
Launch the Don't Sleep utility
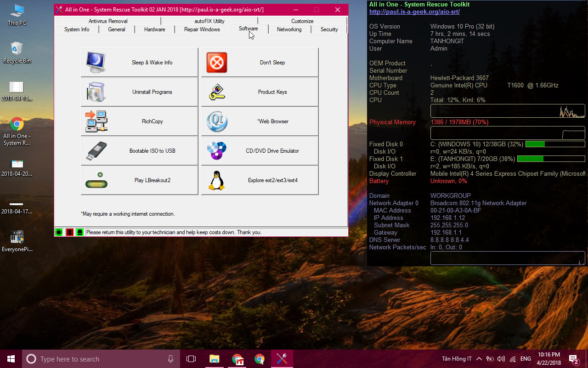260,63
